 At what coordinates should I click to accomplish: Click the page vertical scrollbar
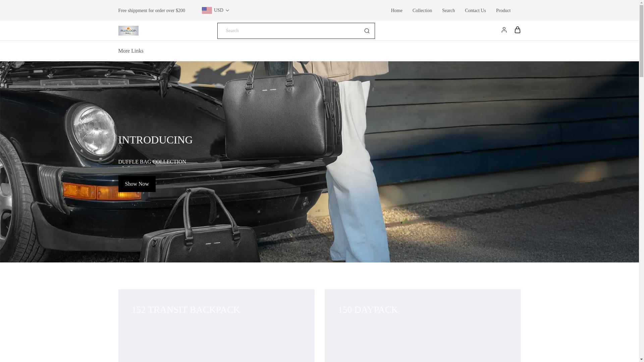tap(641, 181)
